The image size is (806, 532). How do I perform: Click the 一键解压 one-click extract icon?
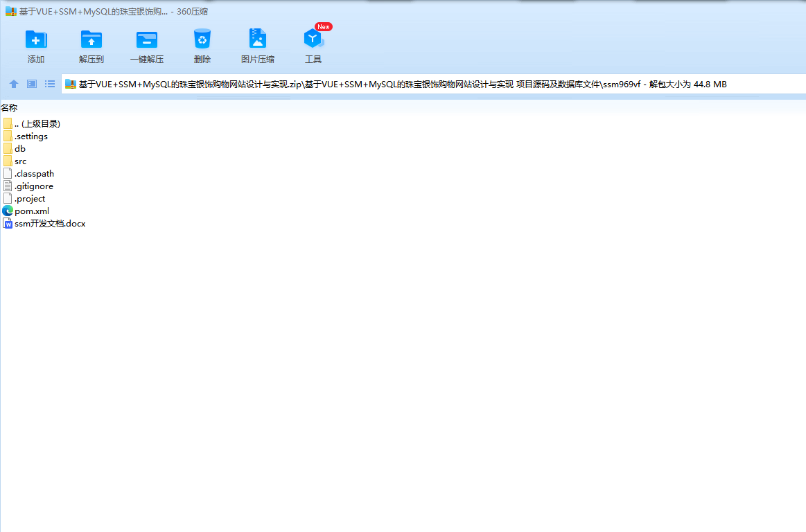146,40
